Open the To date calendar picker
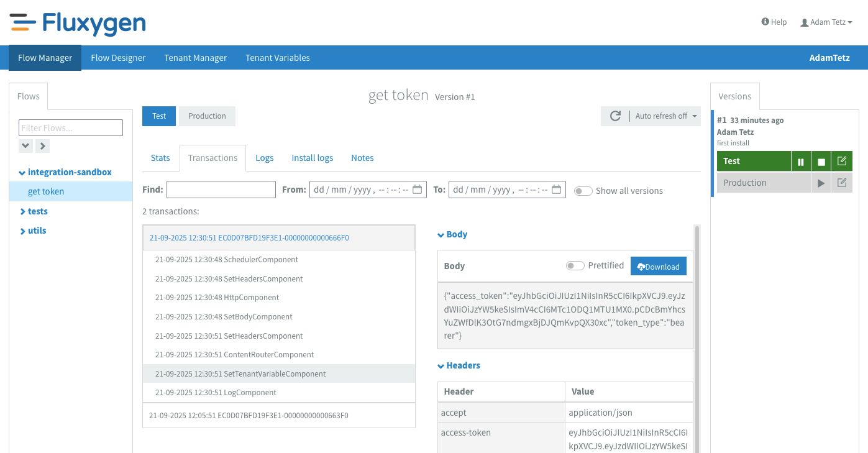Image resolution: width=868 pixels, height=453 pixels. (x=557, y=190)
